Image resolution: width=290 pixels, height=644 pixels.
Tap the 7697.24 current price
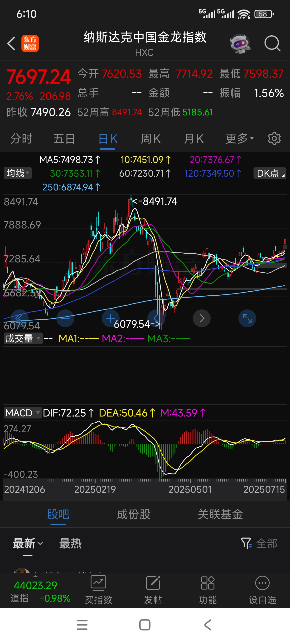tap(39, 77)
